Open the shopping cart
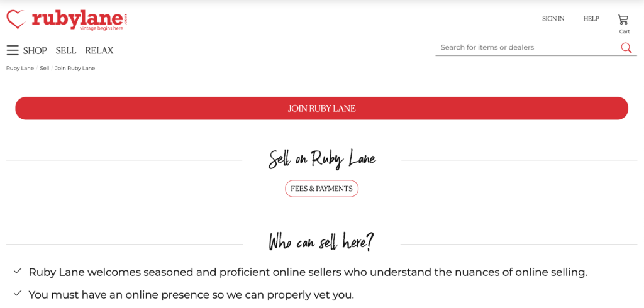 623,20
